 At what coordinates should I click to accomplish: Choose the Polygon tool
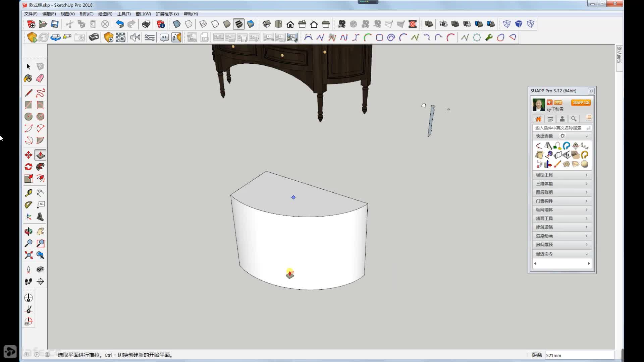(40, 117)
